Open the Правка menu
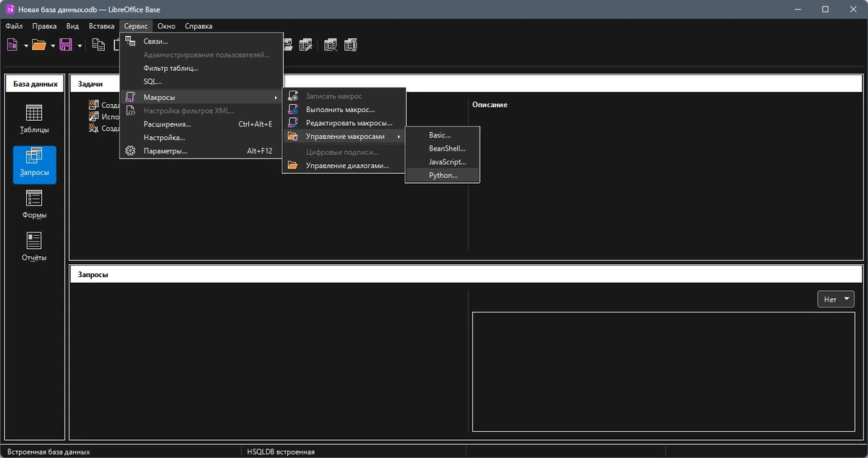The width and height of the screenshot is (868, 458). pyautogui.click(x=44, y=26)
